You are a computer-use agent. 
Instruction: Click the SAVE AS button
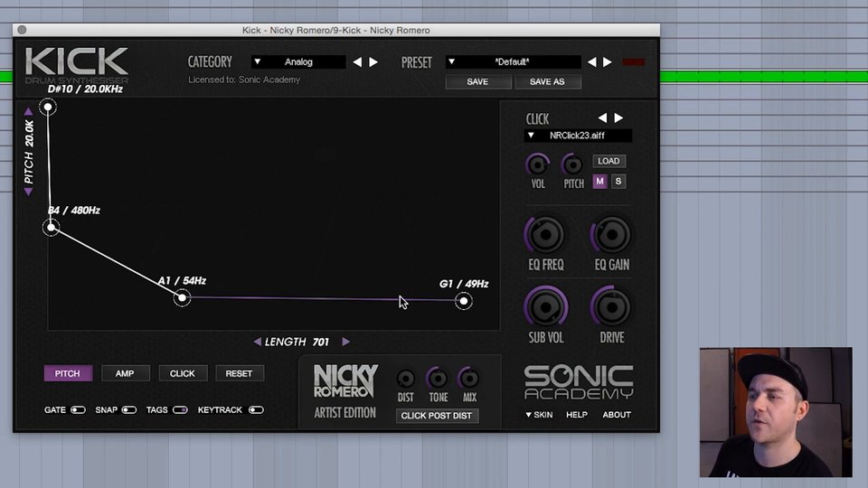point(548,82)
